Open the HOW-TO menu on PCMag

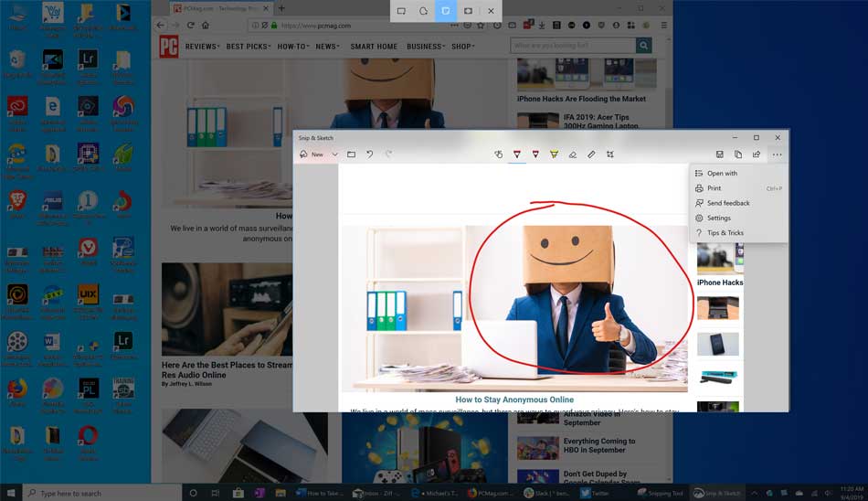(293, 47)
